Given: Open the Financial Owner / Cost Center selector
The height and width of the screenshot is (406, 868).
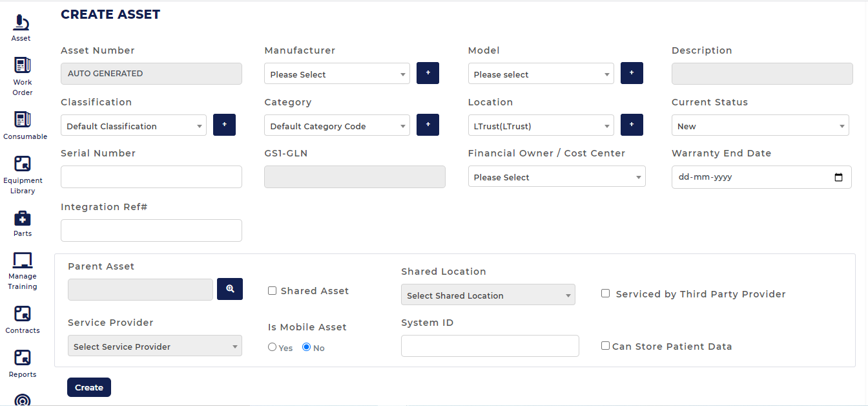Looking at the screenshot, I should (556, 176).
